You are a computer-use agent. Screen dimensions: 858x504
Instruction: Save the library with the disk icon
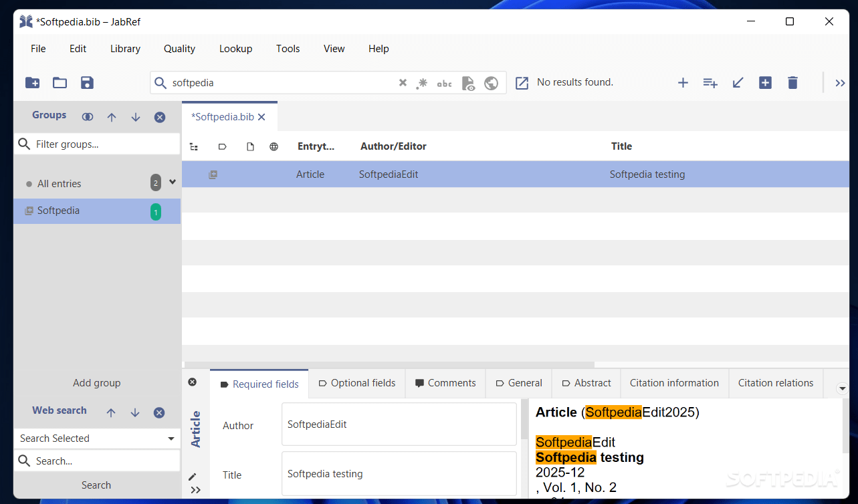tap(87, 83)
